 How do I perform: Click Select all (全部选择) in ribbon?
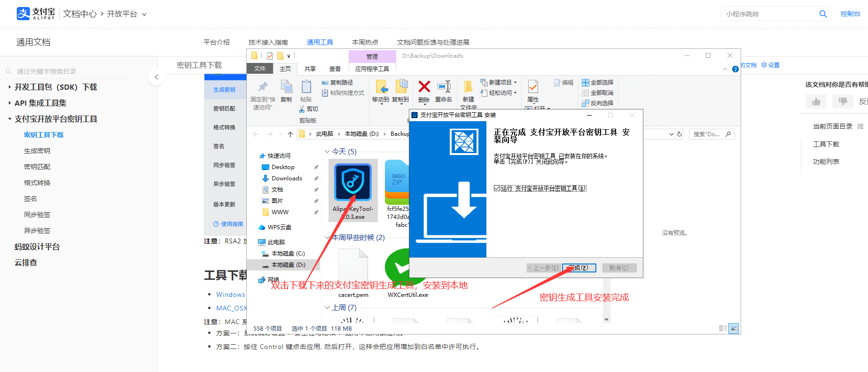[597, 83]
